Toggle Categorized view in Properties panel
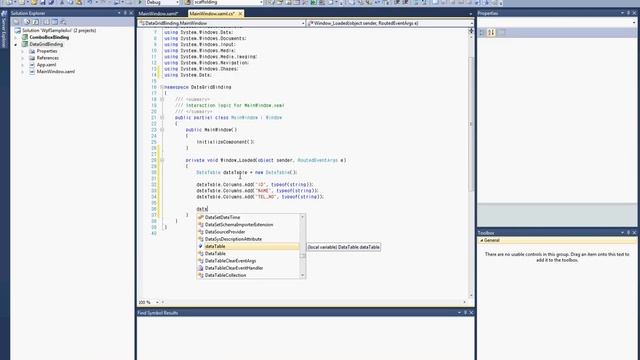The image size is (640, 360). (482, 32)
